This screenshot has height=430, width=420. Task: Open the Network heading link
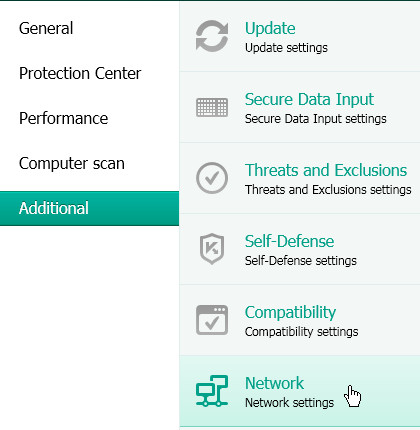[274, 383]
